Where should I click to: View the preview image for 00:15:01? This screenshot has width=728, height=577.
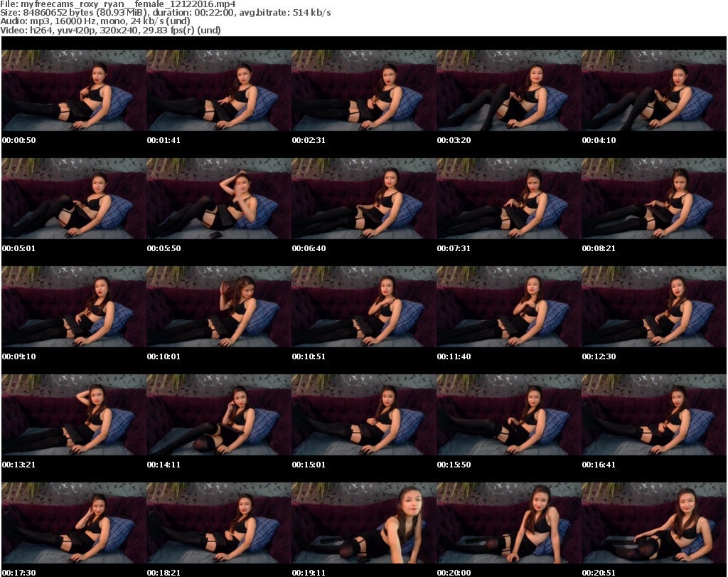pyautogui.click(x=364, y=415)
